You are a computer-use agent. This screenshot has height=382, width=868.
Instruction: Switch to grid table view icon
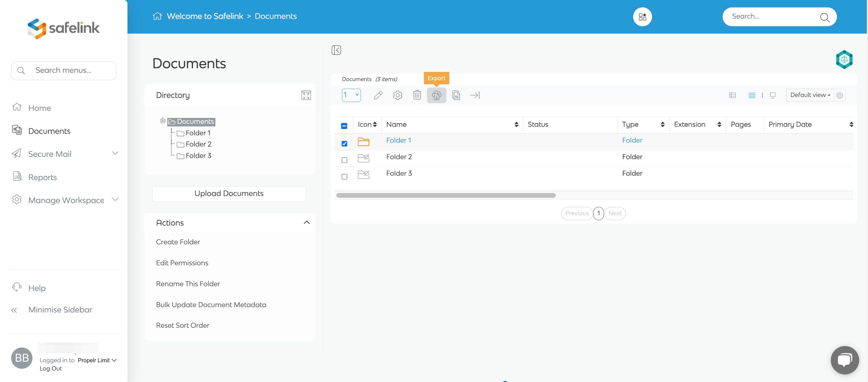pos(752,95)
